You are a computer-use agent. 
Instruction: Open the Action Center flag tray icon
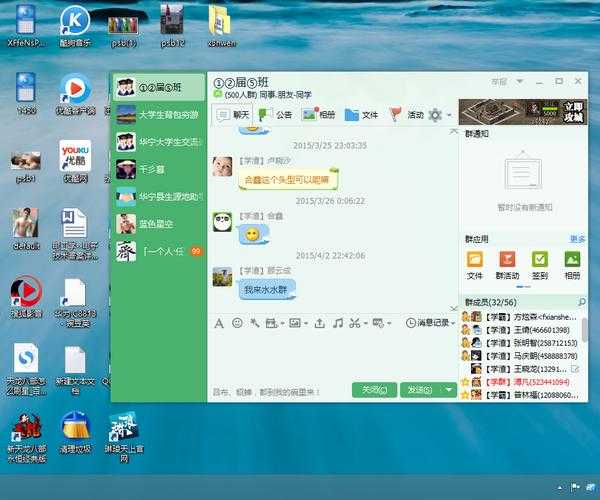pyautogui.click(x=575, y=487)
